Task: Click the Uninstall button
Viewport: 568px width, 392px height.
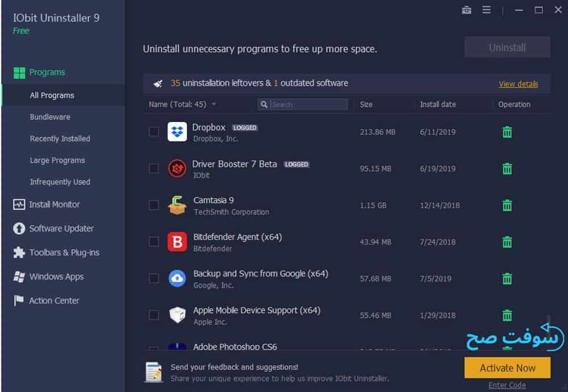Action: [x=507, y=47]
